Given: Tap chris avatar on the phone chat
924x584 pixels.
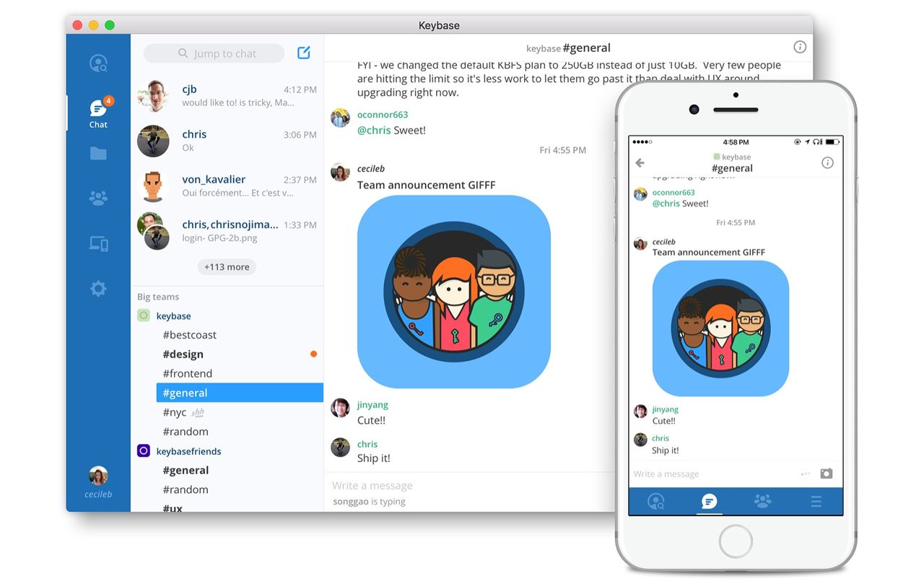Looking at the screenshot, I should 640,440.
